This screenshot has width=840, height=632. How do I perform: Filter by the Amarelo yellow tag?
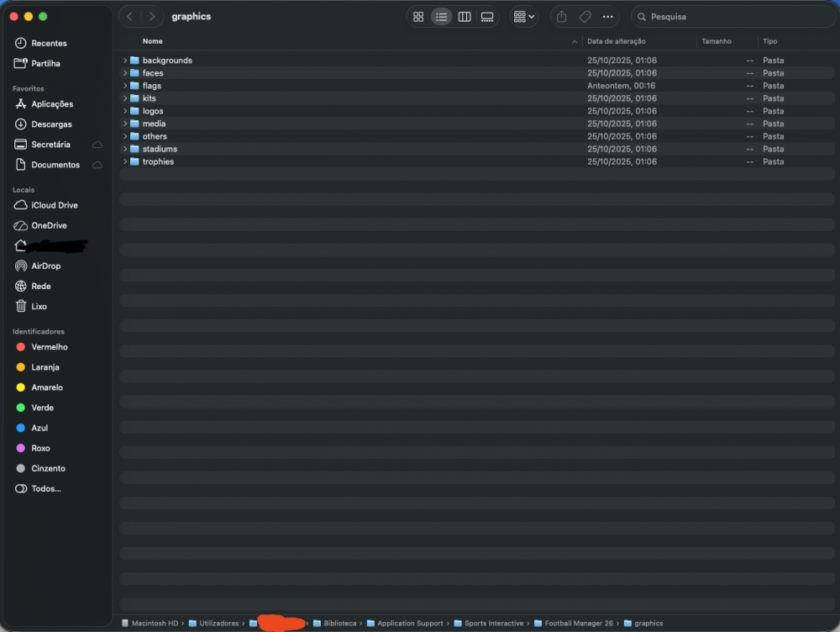39,387
